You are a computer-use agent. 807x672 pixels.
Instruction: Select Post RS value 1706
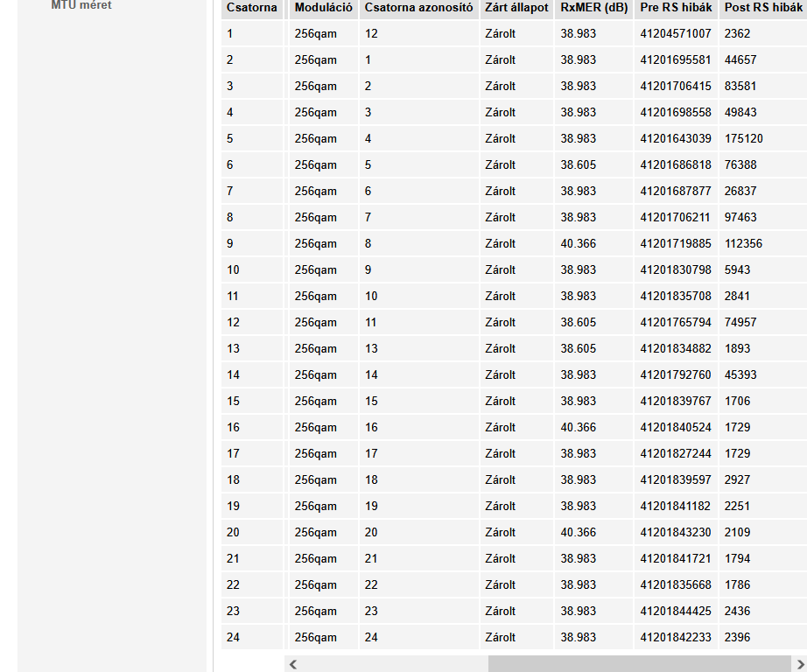[737, 401]
